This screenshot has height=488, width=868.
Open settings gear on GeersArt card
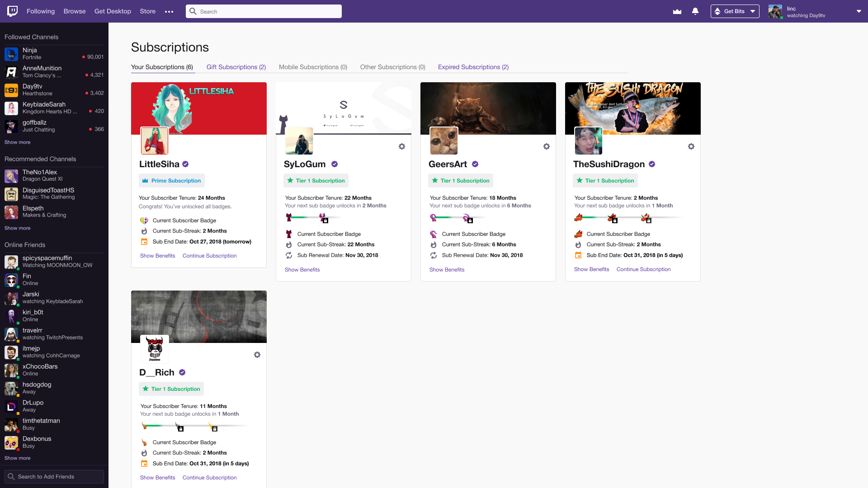(547, 146)
